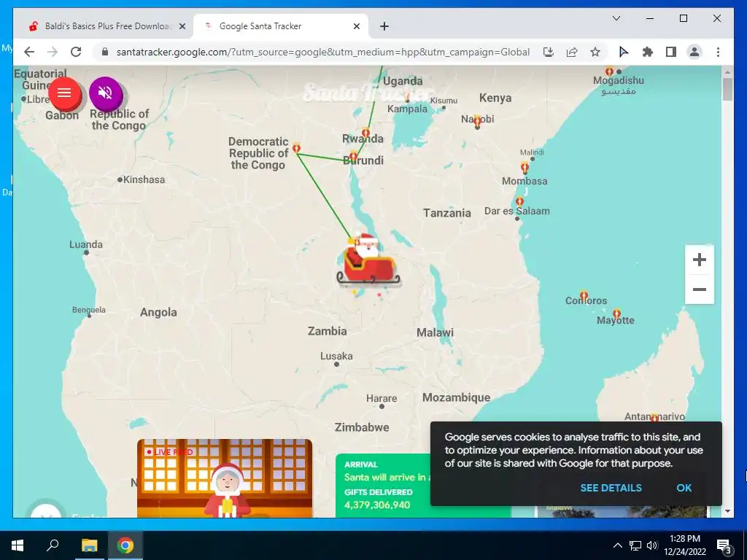
Task: Open the Windows Start menu
Action: pyautogui.click(x=18, y=545)
